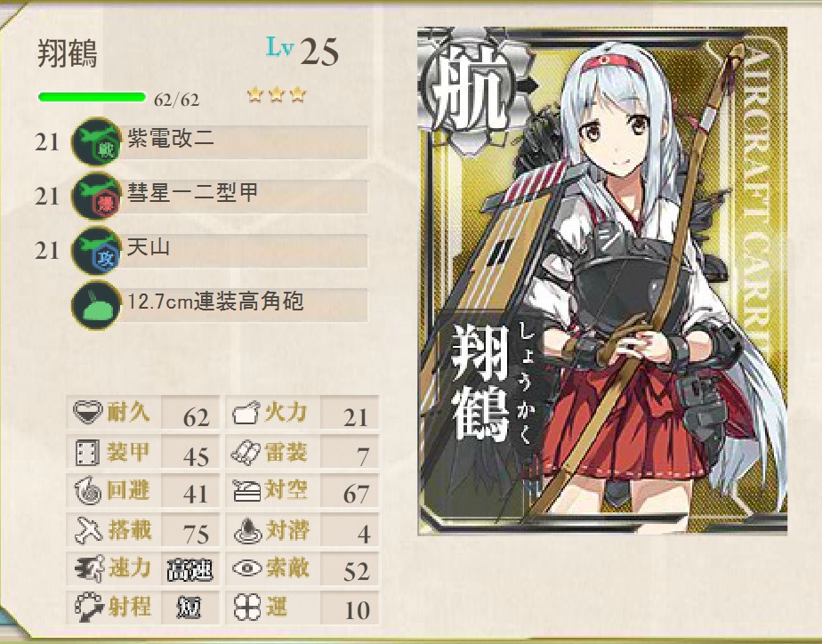
Task: Click the airplane icon next to 搭載
Action: 88,530
